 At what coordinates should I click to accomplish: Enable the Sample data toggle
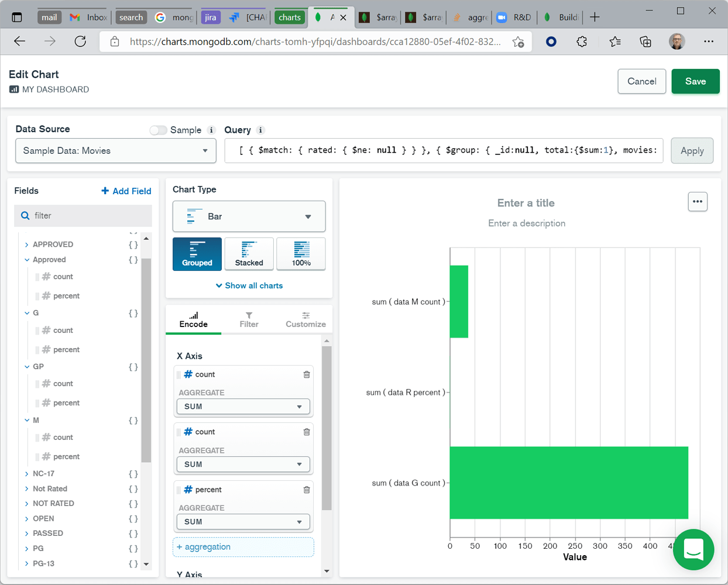click(x=158, y=130)
